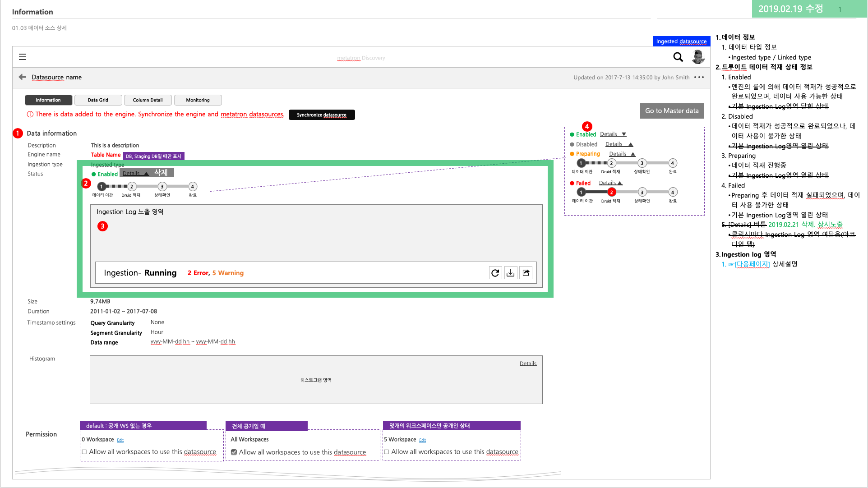Edit the 5 Workspace permission
Screen dimensions: 868x488
422,440
